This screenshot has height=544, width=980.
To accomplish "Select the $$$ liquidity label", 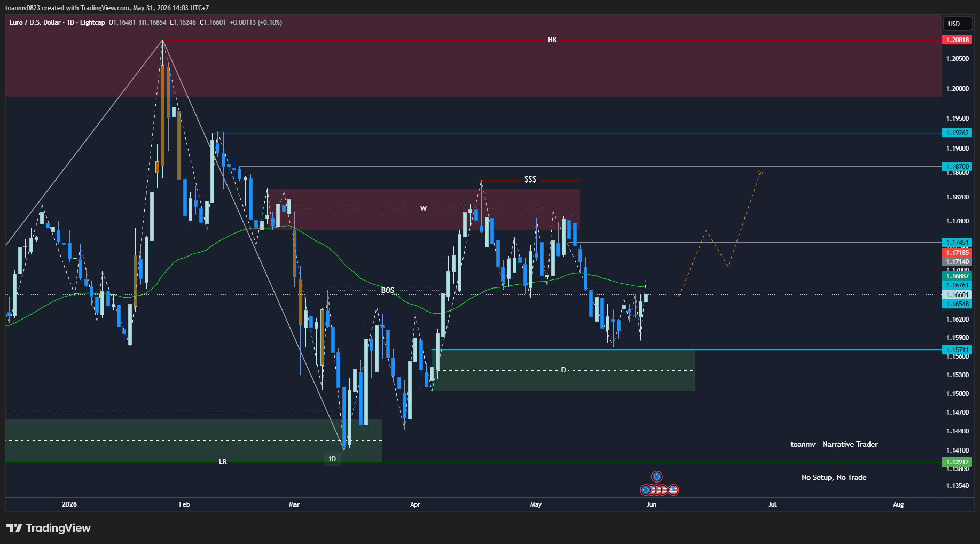I will (x=530, y=180).
